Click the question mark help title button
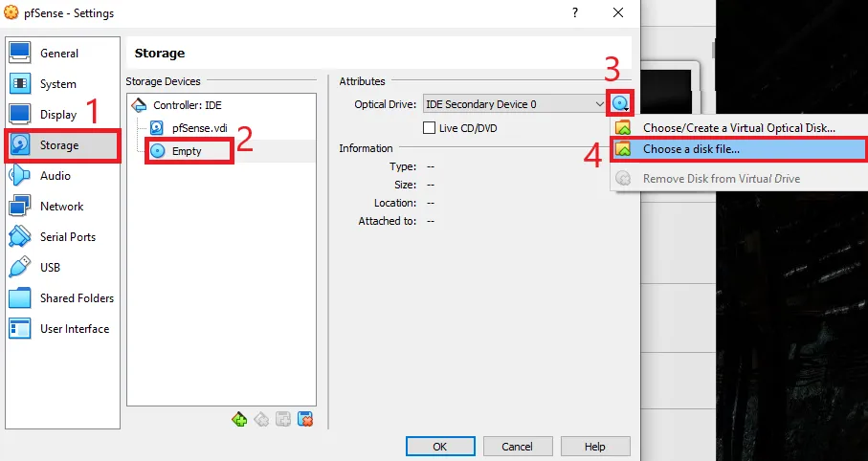Viewport: 868px width, 461px height. pos(575,12)
